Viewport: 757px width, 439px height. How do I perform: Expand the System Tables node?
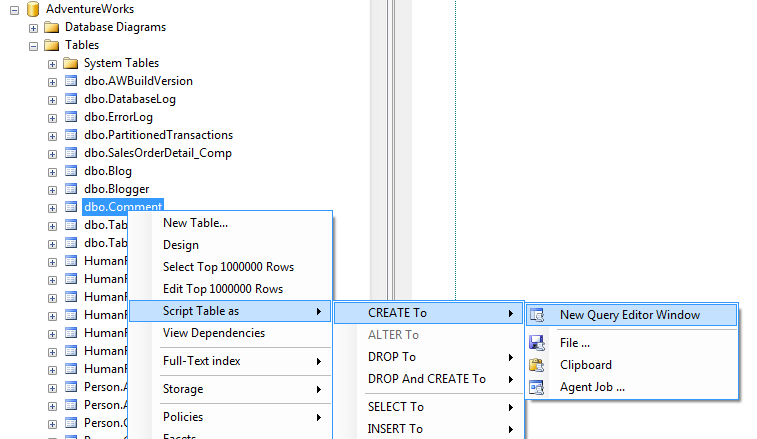tap(52, 64)
